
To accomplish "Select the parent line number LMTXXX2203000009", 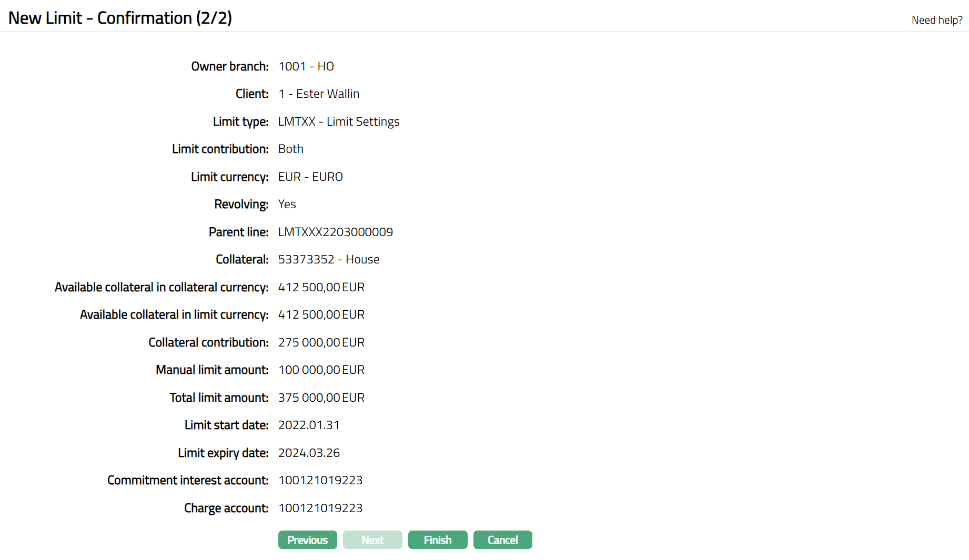I will [x=335, y=232].
